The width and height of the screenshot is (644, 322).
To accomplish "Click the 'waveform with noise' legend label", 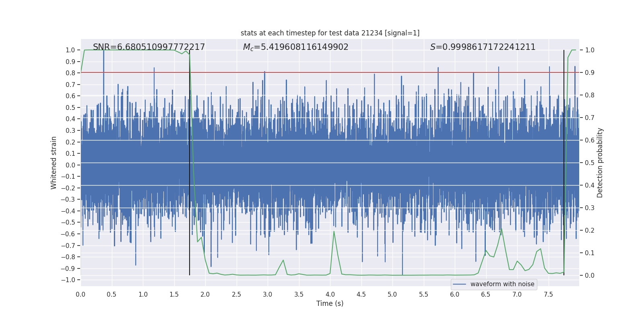I will [502, 284].
